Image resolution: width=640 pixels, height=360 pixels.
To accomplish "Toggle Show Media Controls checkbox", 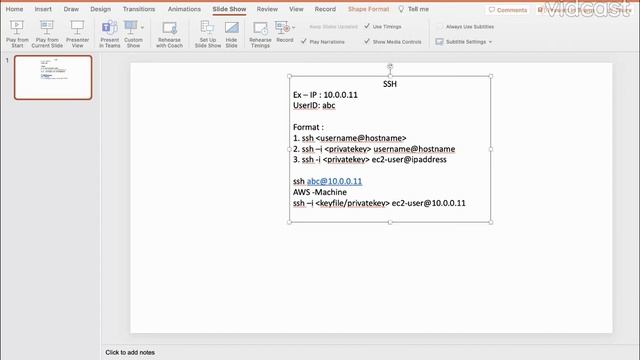I will (367, 41).
